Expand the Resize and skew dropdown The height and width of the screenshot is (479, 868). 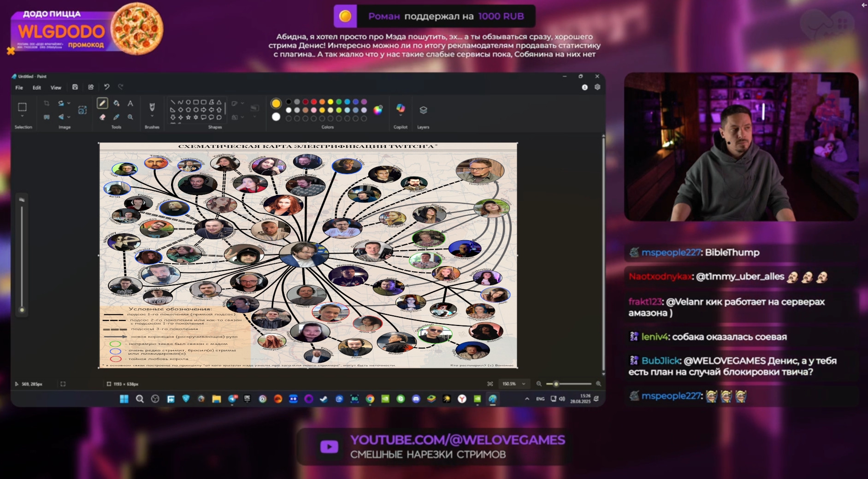69,103
